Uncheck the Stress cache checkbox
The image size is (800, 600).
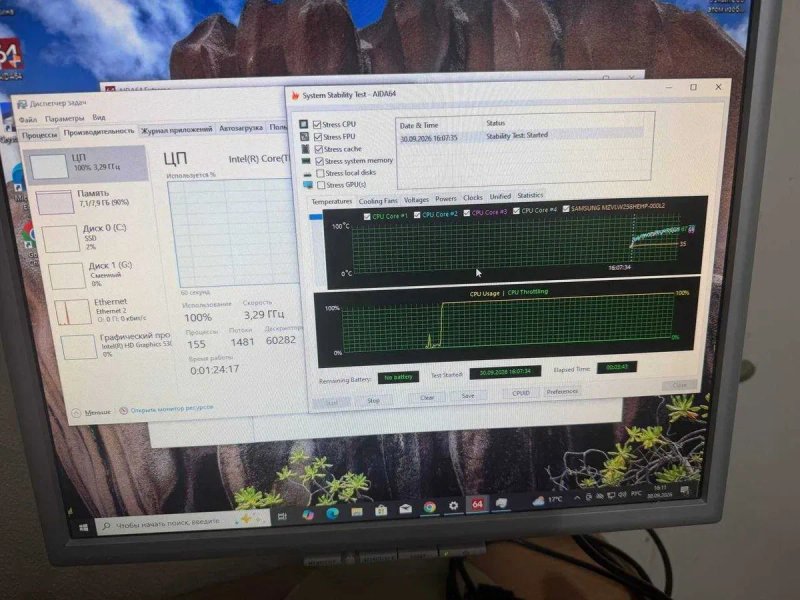319,149
